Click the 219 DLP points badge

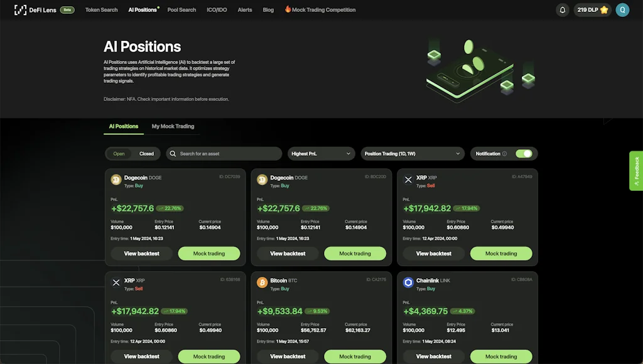591,9
